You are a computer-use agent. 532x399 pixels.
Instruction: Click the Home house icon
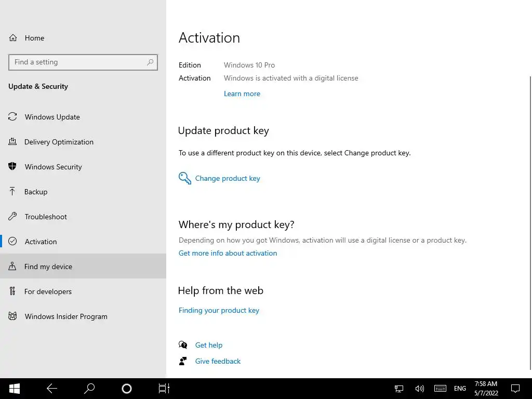pos(13,37)
